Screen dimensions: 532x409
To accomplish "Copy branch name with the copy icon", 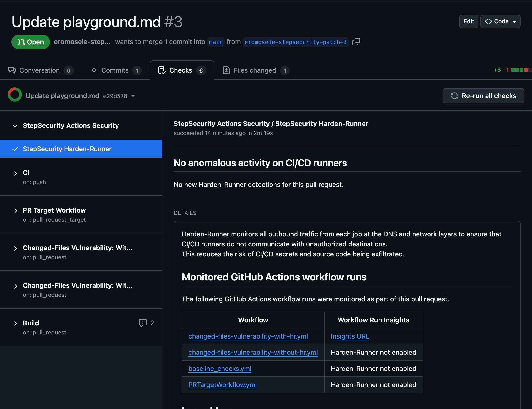I will [356, 42].
